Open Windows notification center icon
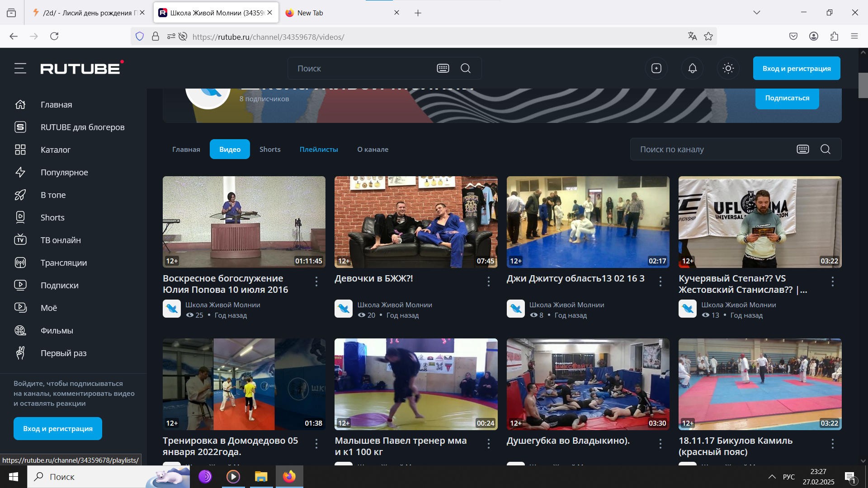The height and width of the screenshot is (488, 868). (850, 477)
